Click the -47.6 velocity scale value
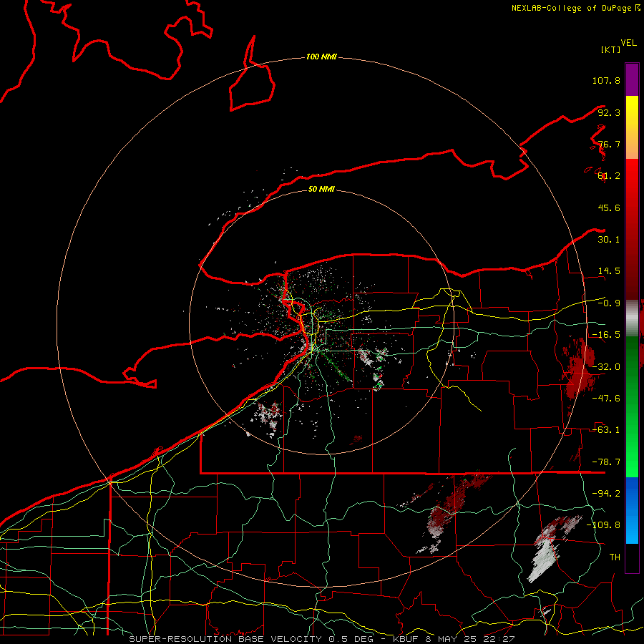 606,399
